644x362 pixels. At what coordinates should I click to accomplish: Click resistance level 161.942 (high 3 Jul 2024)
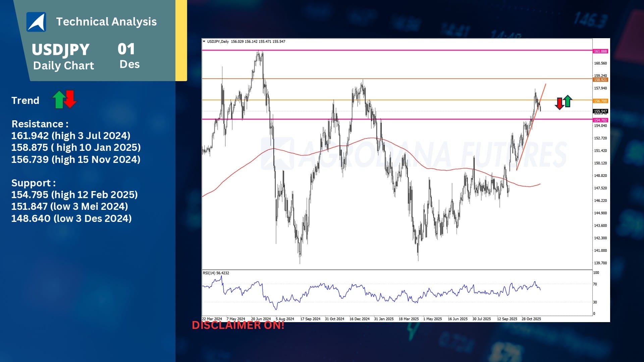point(71,136)
